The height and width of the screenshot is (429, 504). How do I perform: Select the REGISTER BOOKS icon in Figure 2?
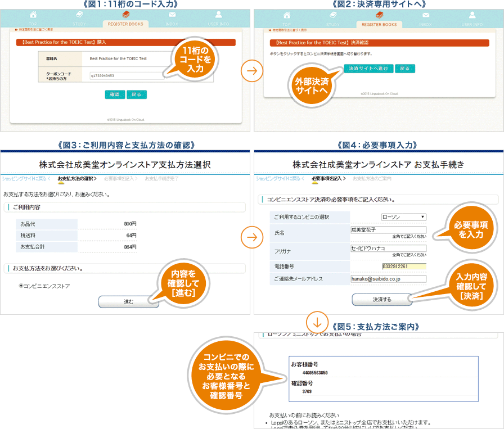tap(379, 15)
